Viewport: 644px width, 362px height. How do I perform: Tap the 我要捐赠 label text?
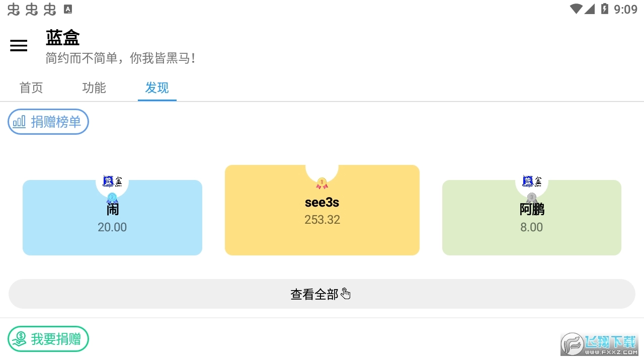56,339
